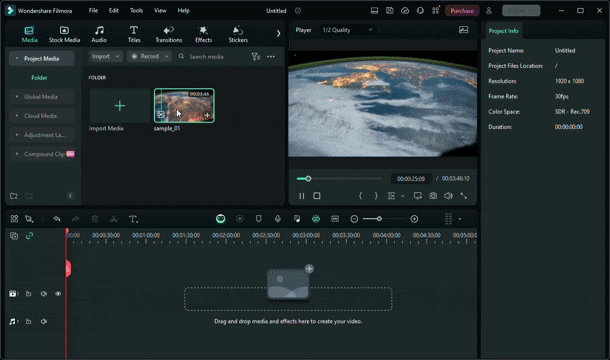Click the Purchase button
This screenshot has height=360, width=610.
(462, 11)
